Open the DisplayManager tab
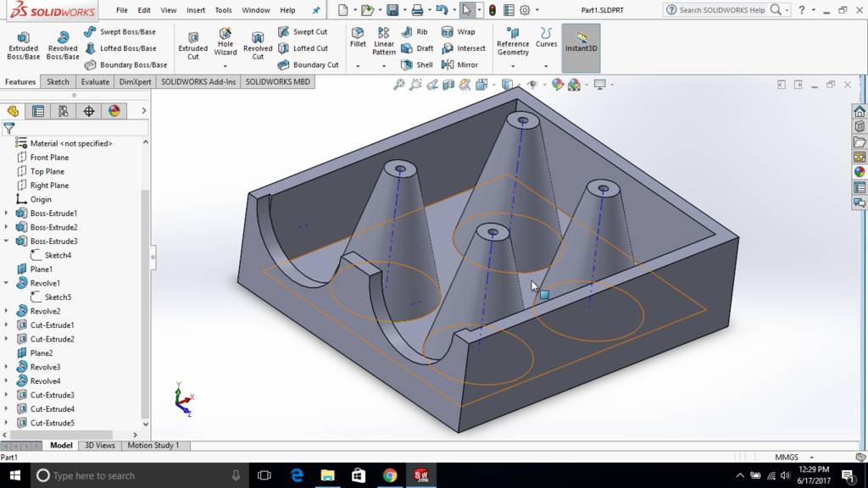Image resolution: width=868 pixels, height=488 pixels. pos(114,111)
